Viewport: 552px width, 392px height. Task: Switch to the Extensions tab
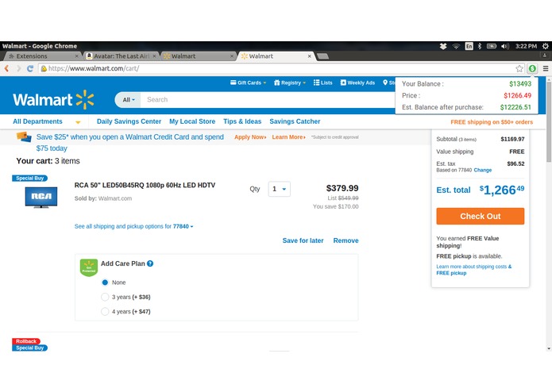tap(42, 56)
